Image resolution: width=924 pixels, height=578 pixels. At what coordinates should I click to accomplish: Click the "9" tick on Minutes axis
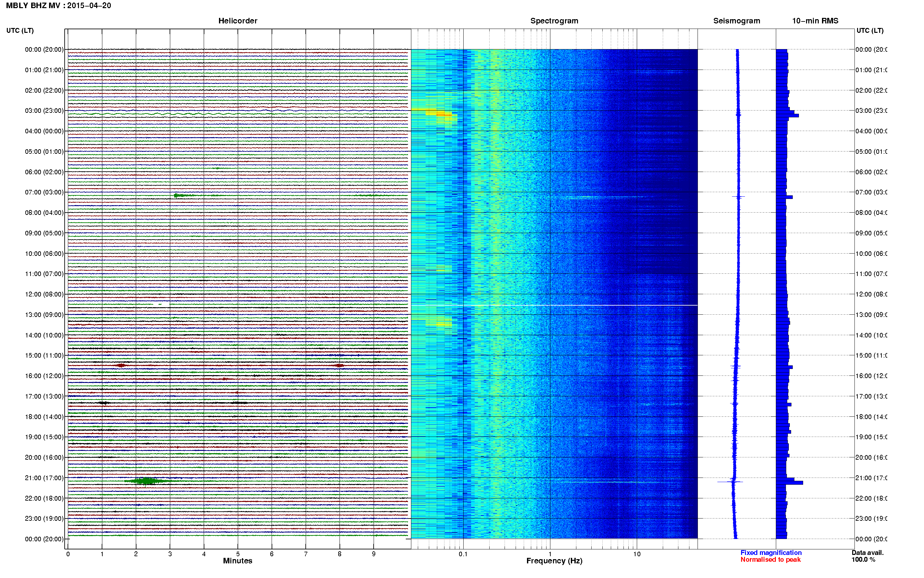point(374,554)
